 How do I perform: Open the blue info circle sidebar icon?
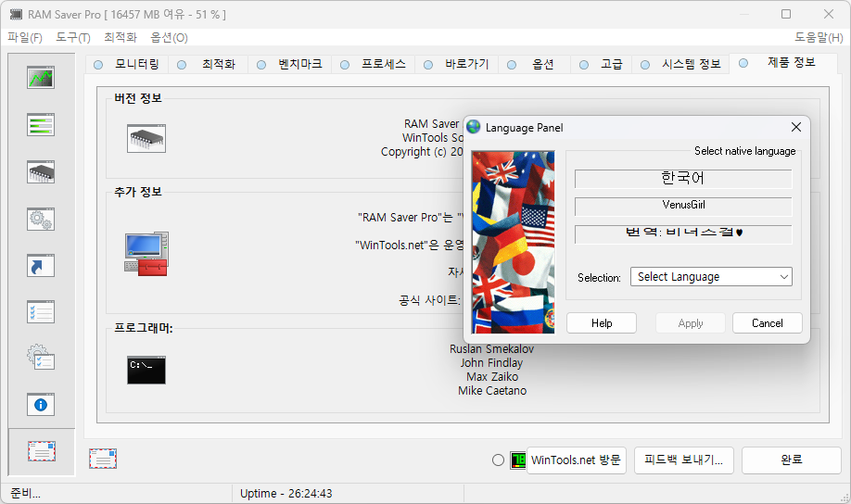(41, 405)
